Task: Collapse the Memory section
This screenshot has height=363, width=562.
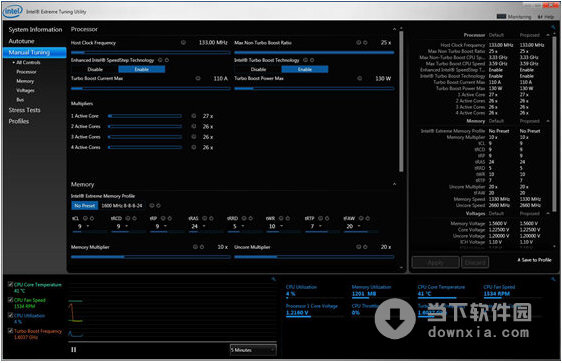Action: point(394,184)
